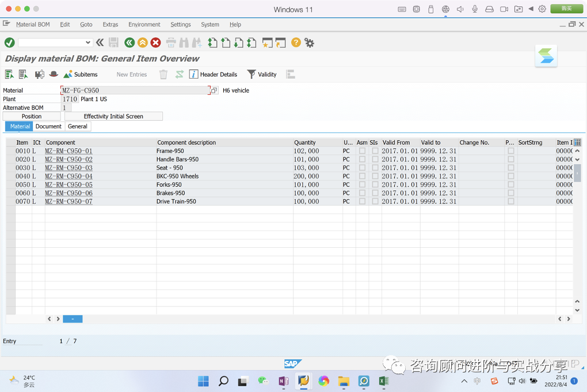The height and width of the screenshot is (392, 587).
Task: Click the green Back icon
Action: (x=129, y=43)
